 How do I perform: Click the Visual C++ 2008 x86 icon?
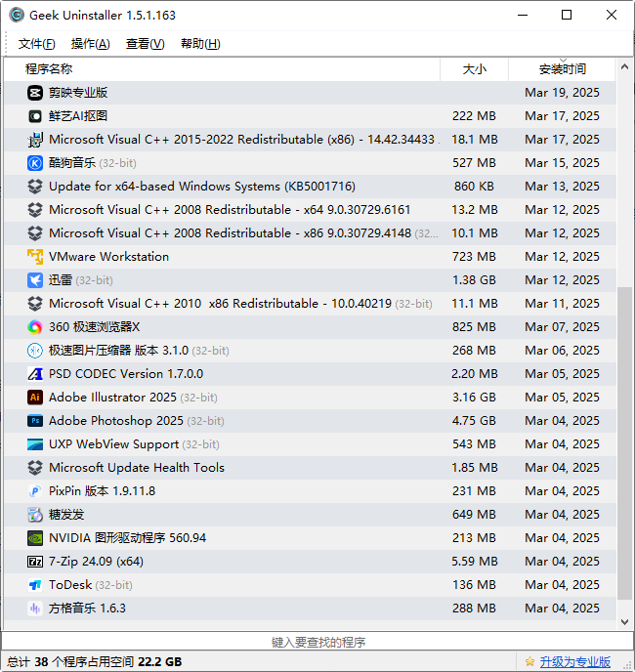click(x=35, y=233)
